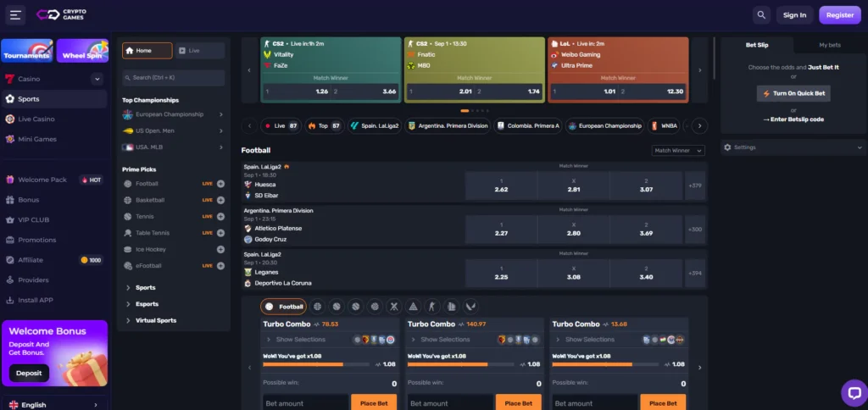
Task: Open the Tournaments banner
Action: point(27,50)
